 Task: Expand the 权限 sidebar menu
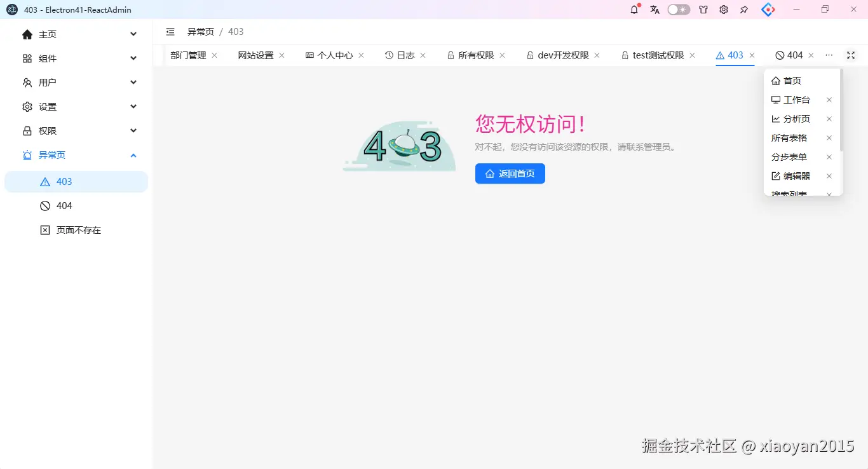pos(80,131)
